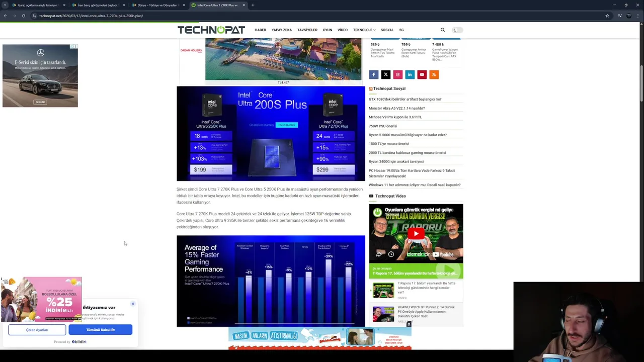This screenshot has height=362, width=644.
Task: Click the Technopat Video heading
Action: (390, 196)
